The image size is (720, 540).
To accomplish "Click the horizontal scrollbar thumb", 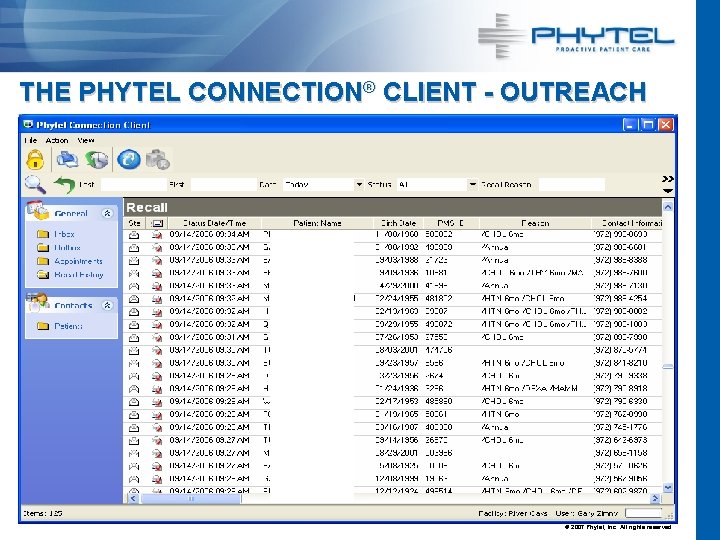I will click(x=191, y=498).
